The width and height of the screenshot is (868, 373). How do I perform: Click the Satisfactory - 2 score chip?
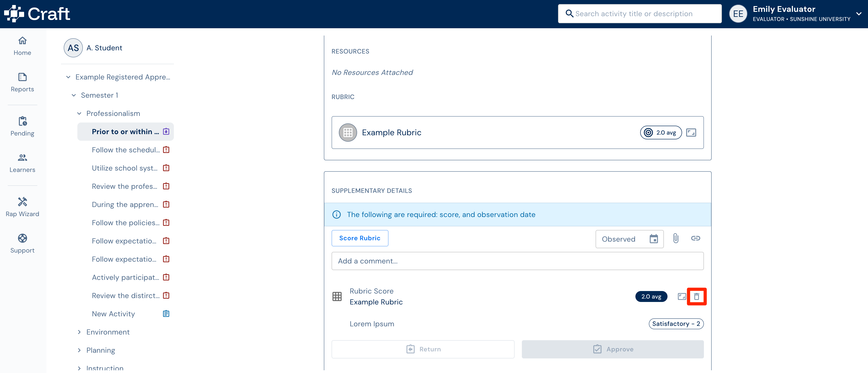pos(676,324)
